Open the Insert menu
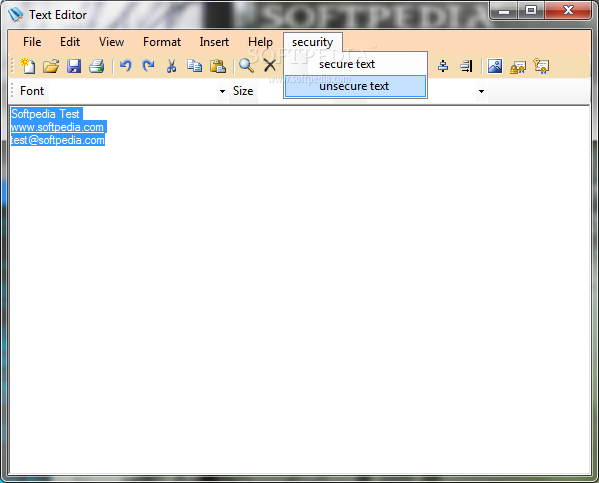This screenshot has width=599, height=483. coord(214,42)
